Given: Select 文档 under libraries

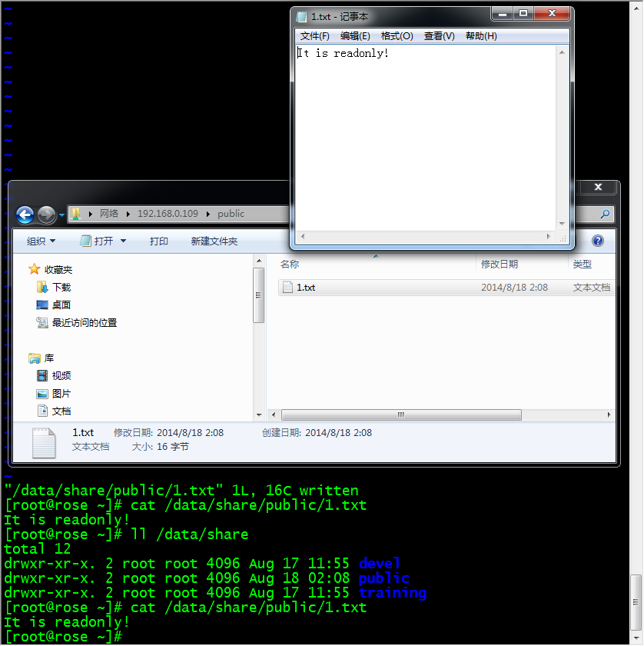Looking at the screenshot, I should tap(61, 411).
